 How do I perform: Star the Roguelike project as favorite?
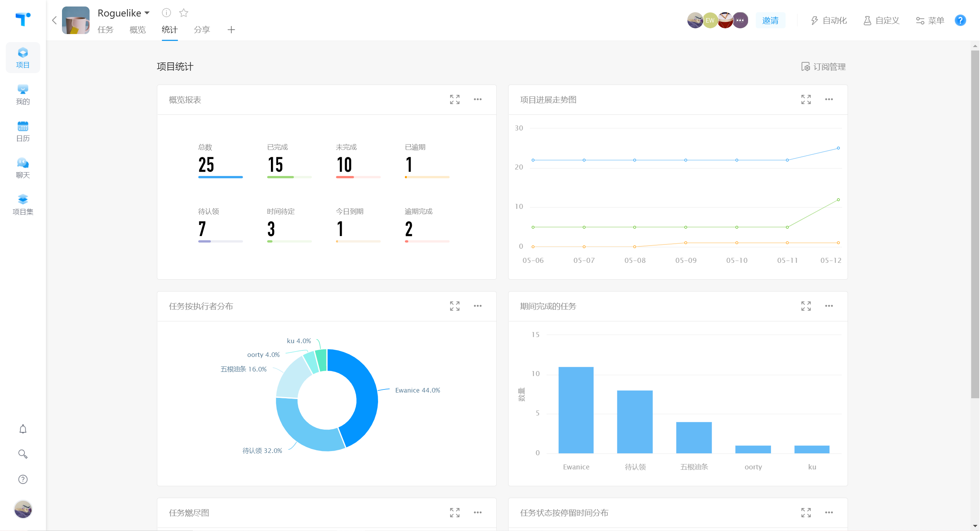tap(184, 13)
